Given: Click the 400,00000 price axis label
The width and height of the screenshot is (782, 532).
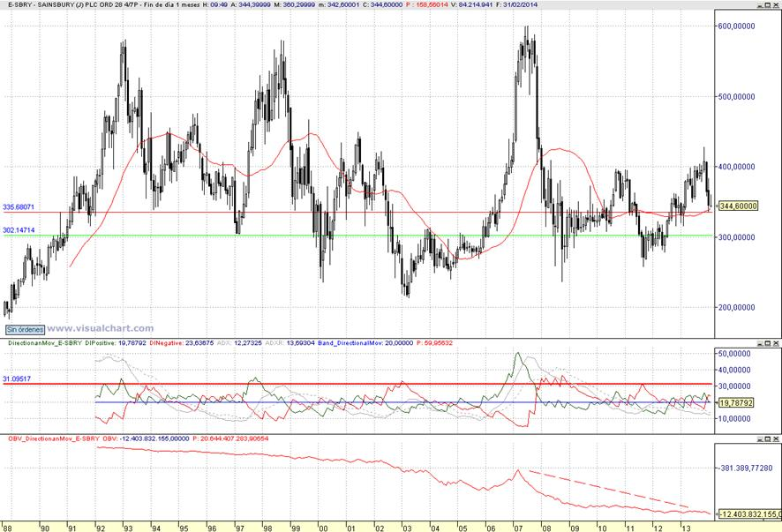Looking at the screenshot, I should (x=737, y=167).
